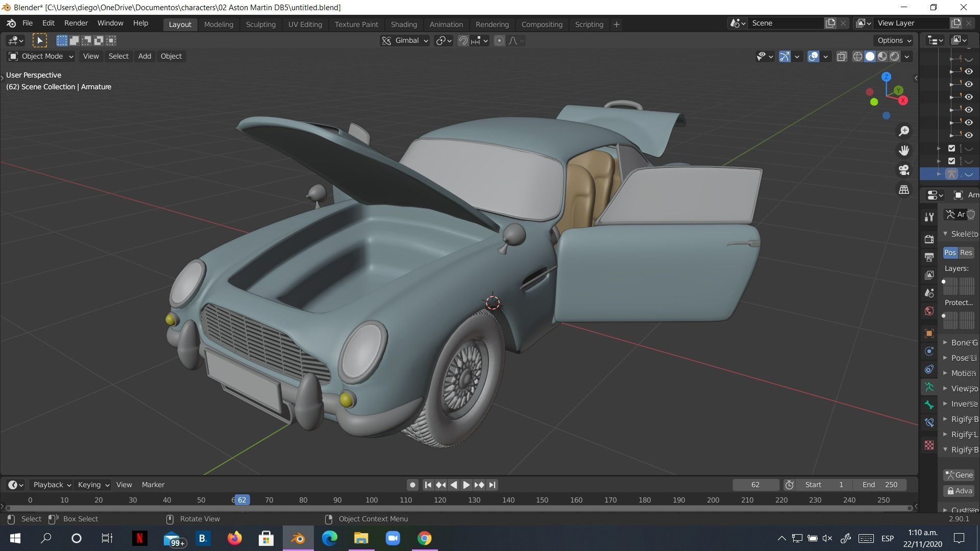Switch perspective/orthographic grid gizmo
980x551 pixels.
pyautogui.click(x=904, y=189)
